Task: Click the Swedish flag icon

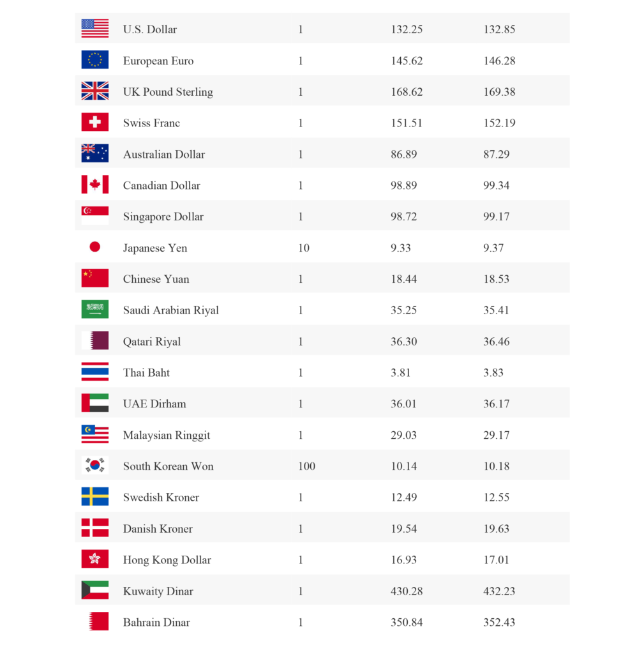Action: pyautogui.click(x=94, y=497)
